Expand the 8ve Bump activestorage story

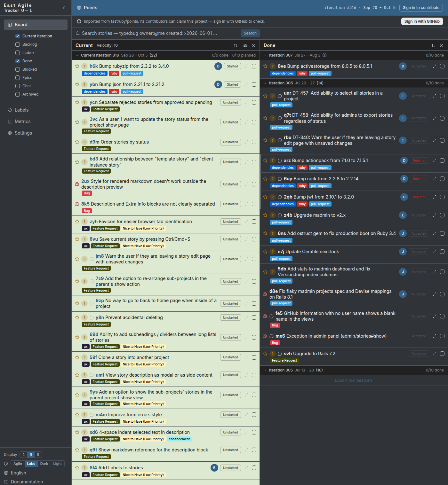click(x=435, y=66)
